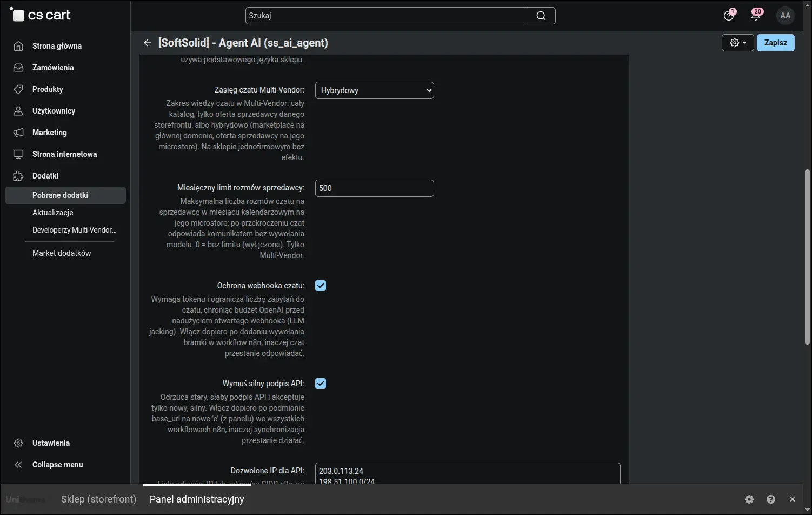Click Collapse menu label
The image size is (812, 515).
[58, 465]
